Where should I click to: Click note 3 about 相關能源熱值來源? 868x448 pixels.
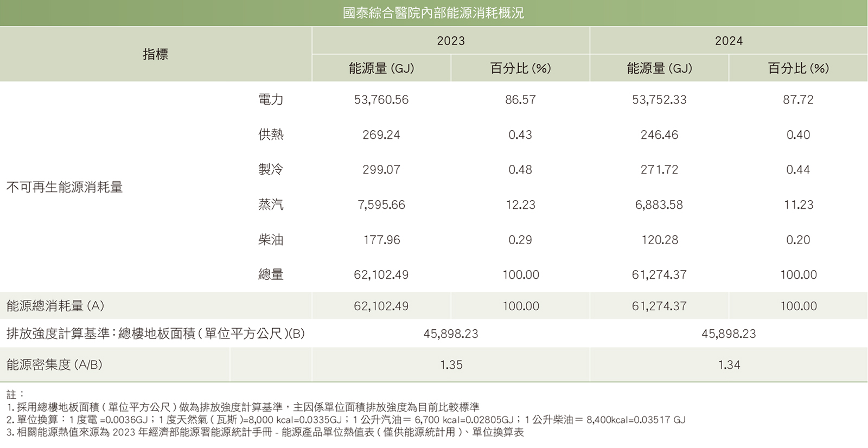point(265,433)
